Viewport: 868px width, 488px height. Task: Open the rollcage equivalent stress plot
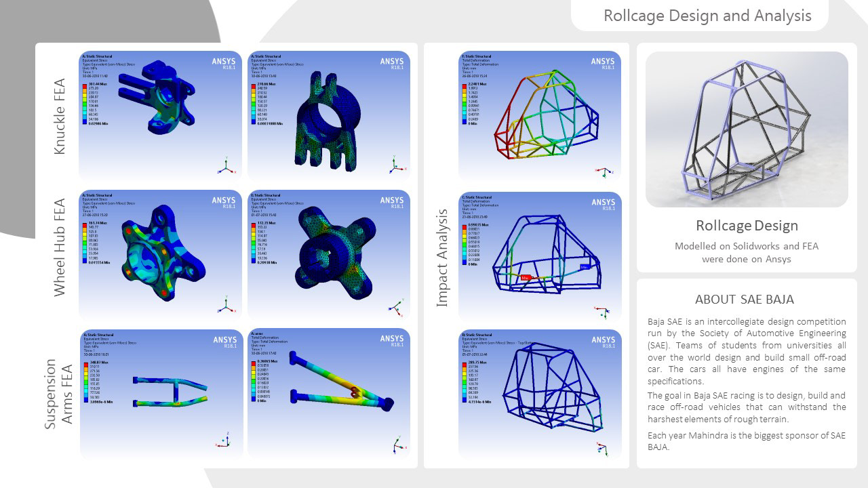540,394
